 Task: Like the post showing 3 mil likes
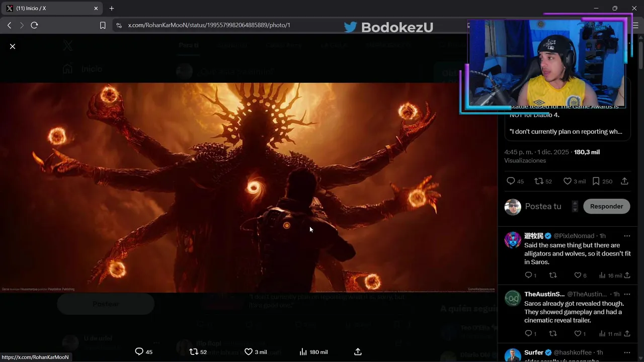pos(568,181)
